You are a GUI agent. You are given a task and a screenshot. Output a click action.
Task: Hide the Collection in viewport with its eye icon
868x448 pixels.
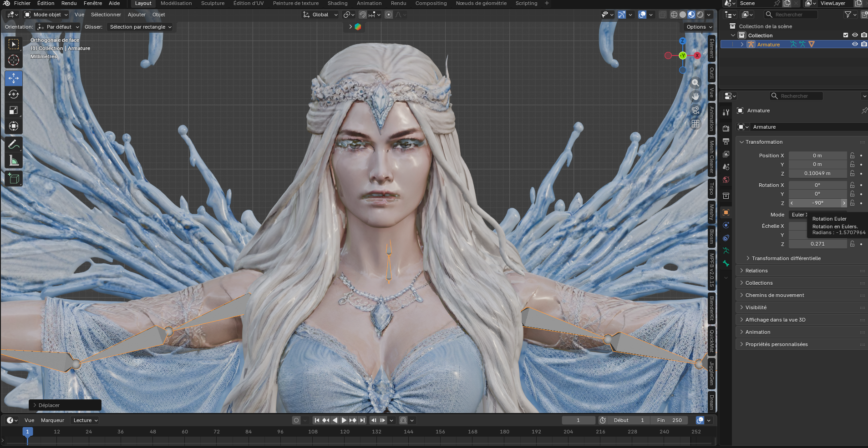tap(855, 35)
